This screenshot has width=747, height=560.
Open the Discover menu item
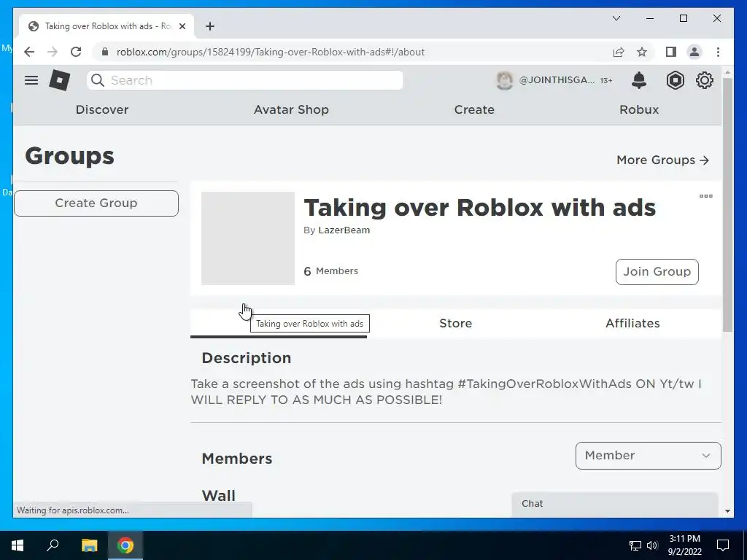[x=102, y=109]
